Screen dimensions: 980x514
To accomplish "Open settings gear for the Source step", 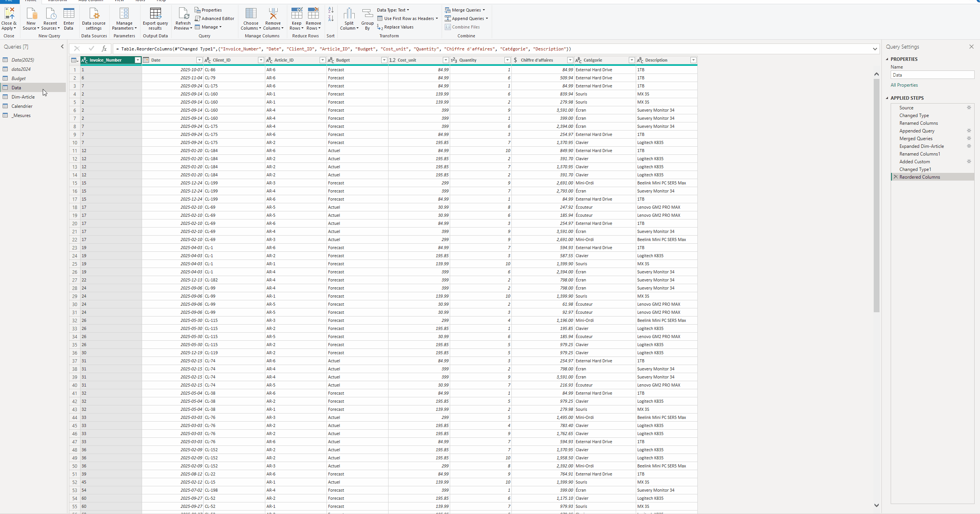I will 969,108.
